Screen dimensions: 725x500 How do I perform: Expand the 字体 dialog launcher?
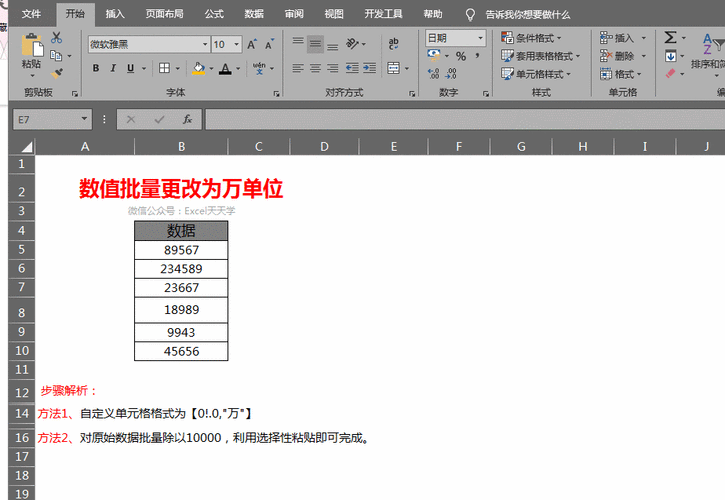click(x=276, y=93)
